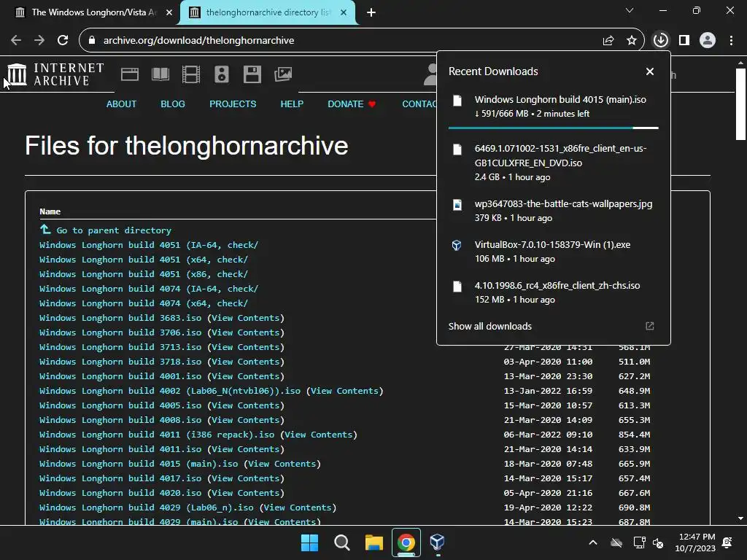Show hidden system tray icons

[x=593, y=542]
